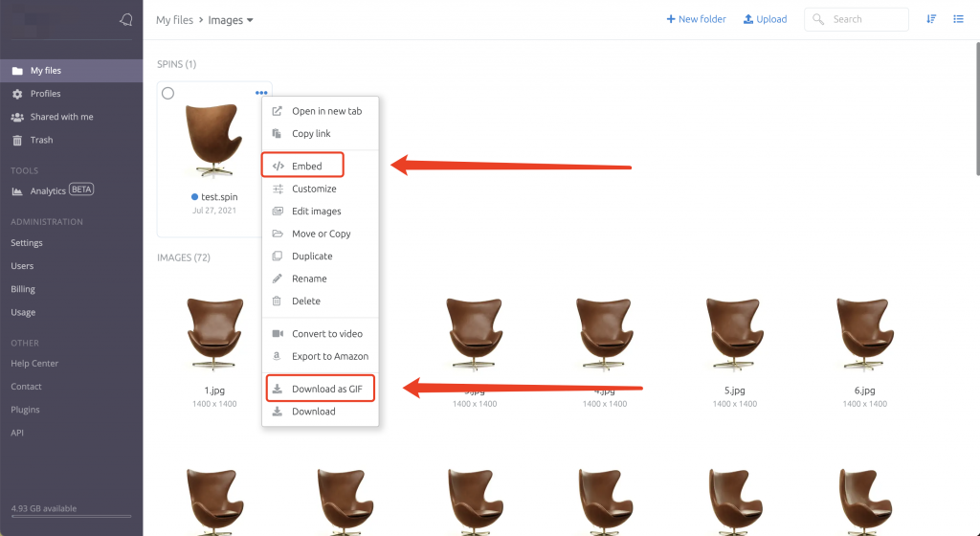Click the three-dot menu on test.spin
The image size is (980, 536).
[x=261, y=93]
